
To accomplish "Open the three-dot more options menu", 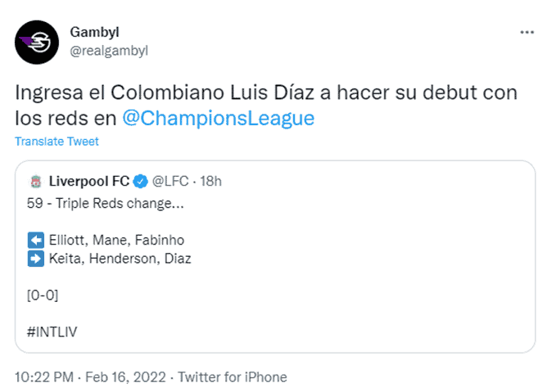I will pyautogui.click(x=527, y=33).
